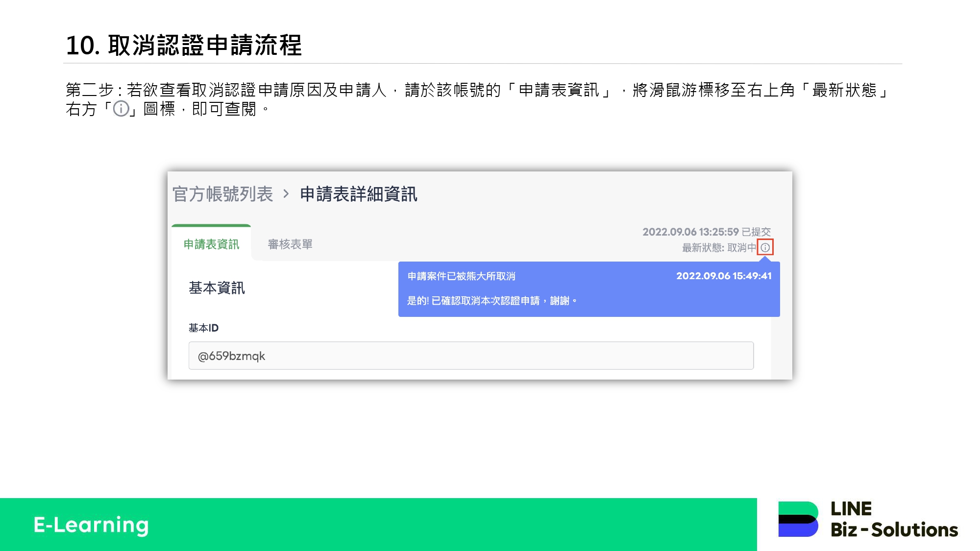Image resolution: width=980 pixels, height=551 pixels.
Task: Open the 申請表資訊 tab
Action: tap(211, 244)
